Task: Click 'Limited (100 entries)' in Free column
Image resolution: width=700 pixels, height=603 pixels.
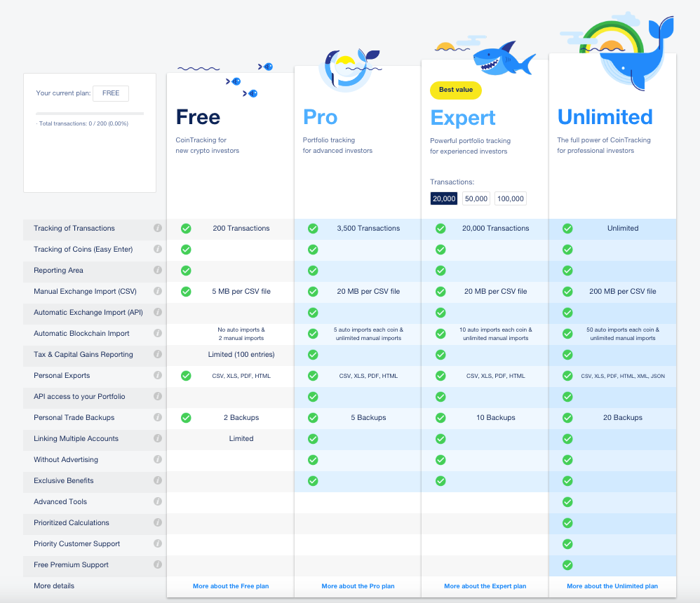Action: point(241,354)
